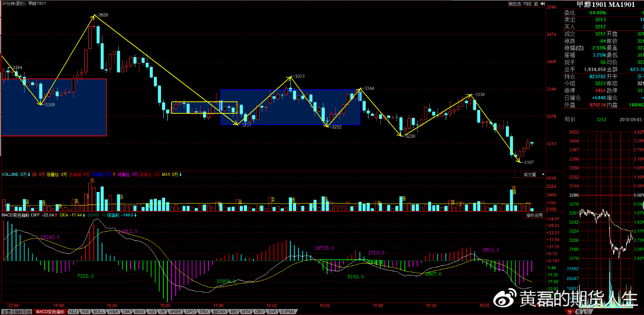Collapse side panel with arrow icon
Viewport: 644px width, 315px height.
click(x=542, y=4)
